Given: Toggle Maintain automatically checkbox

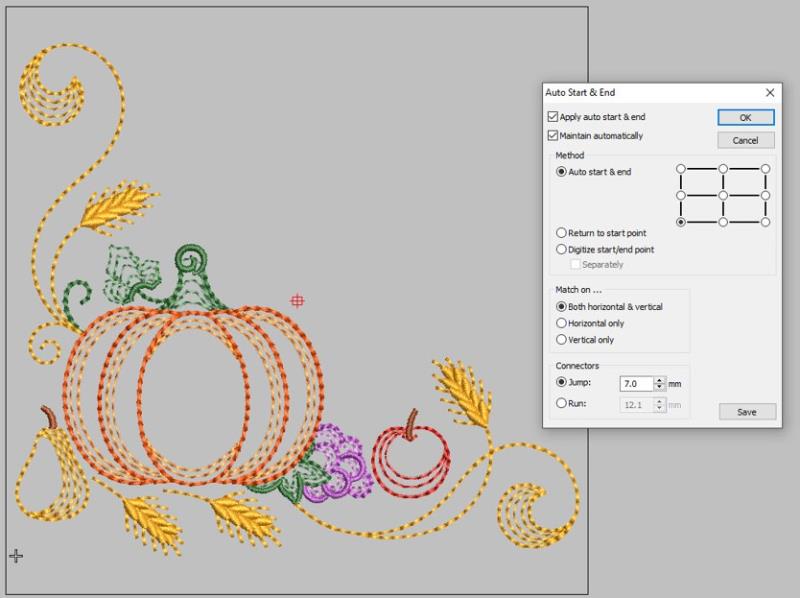Looking at the screenshot, I should pos(552,136).
